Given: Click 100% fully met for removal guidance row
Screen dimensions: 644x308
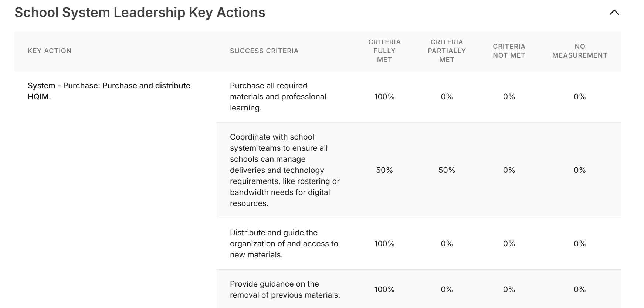Looking at the screenshot, I should click(384, 290).
